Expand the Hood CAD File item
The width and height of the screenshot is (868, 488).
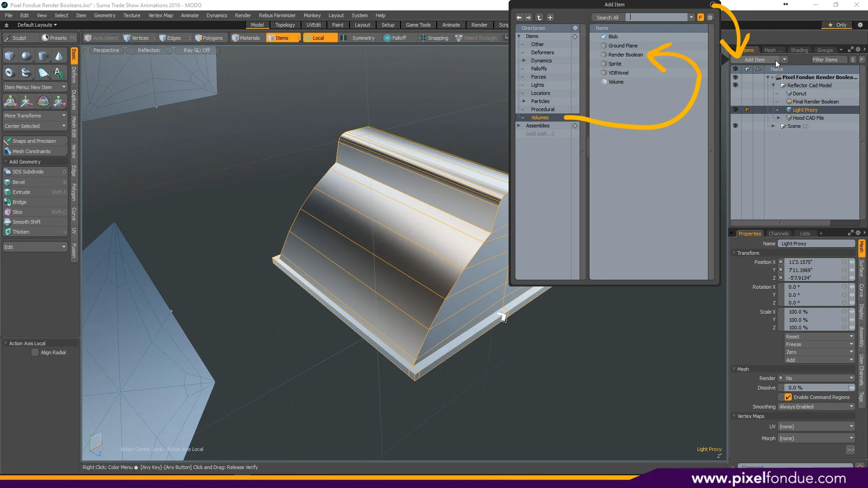(779, 117)
